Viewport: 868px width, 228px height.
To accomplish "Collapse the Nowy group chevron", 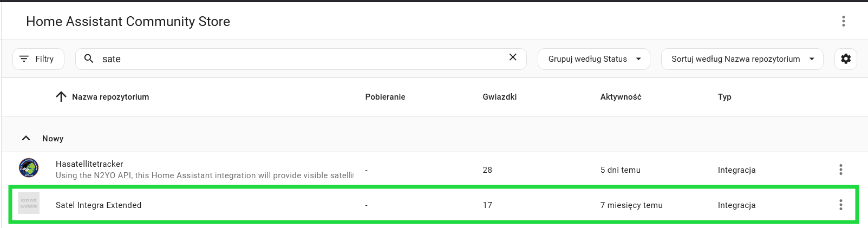I will click(26, 138).
